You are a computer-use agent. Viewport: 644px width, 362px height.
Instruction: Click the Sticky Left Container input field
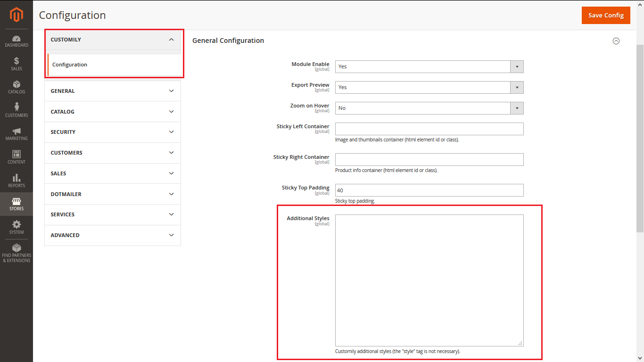pyautogui.click(x=429, y=129)
